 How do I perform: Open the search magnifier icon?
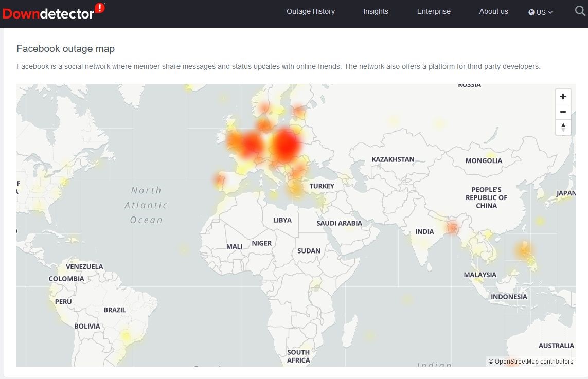click(580, 11)
